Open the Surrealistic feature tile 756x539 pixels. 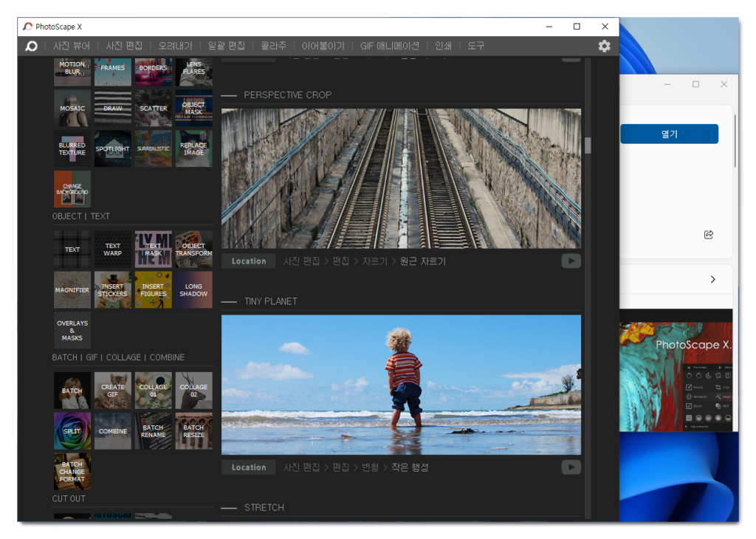(154, 148)
